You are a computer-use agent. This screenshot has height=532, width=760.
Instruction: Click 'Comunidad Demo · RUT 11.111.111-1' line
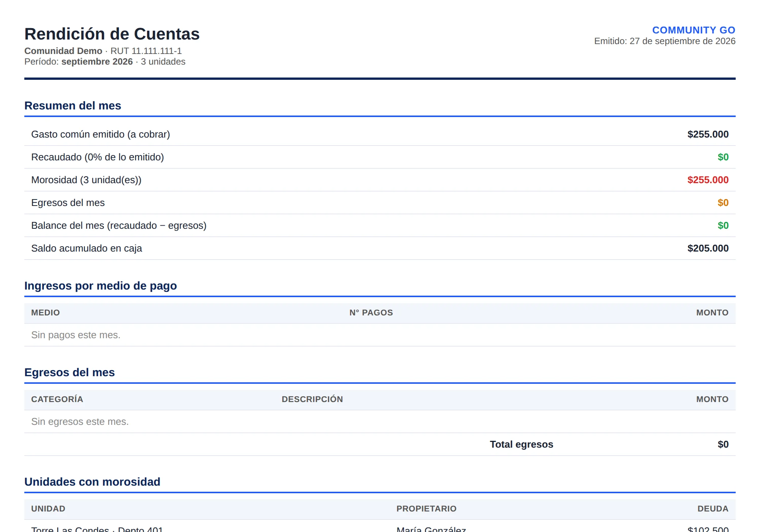point(103,51)
